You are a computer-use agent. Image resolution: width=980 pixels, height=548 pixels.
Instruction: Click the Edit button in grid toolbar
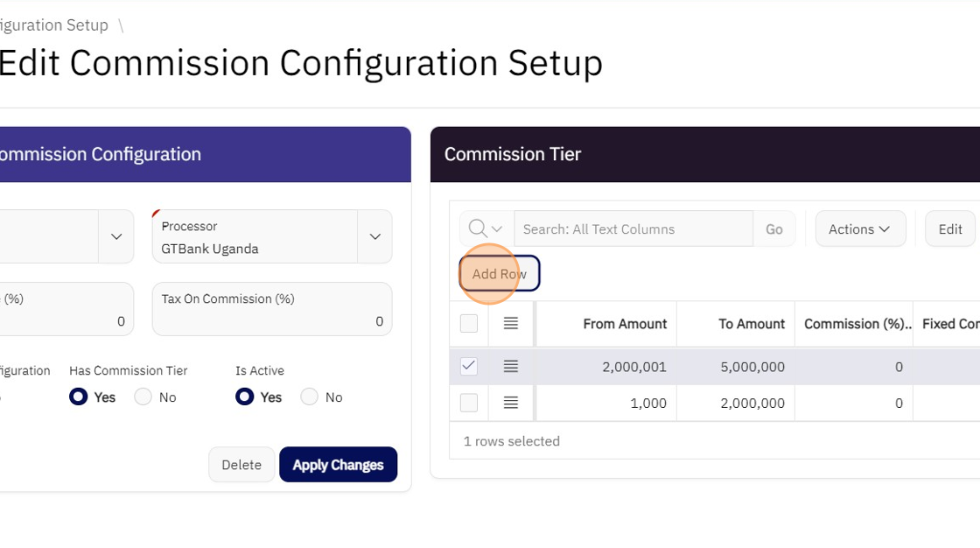[949, 229]
